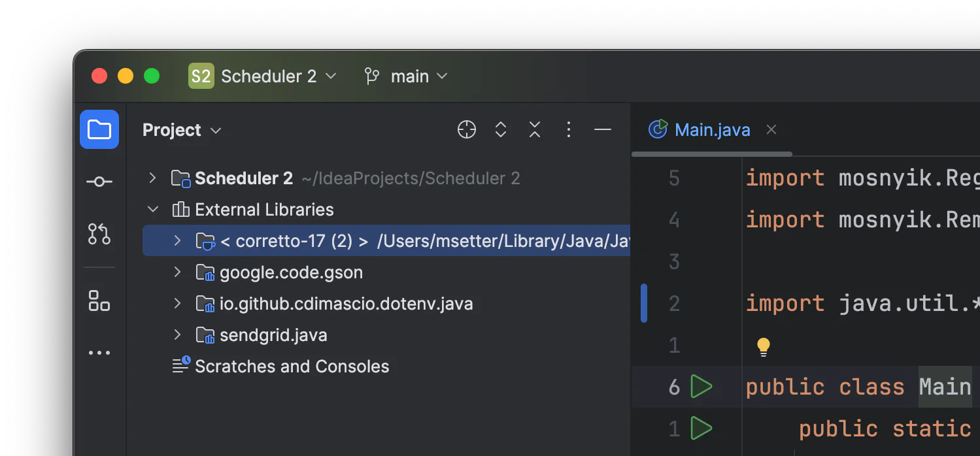Click 'public static' method declaration text
980x456 pixels.
pos(885,429)
